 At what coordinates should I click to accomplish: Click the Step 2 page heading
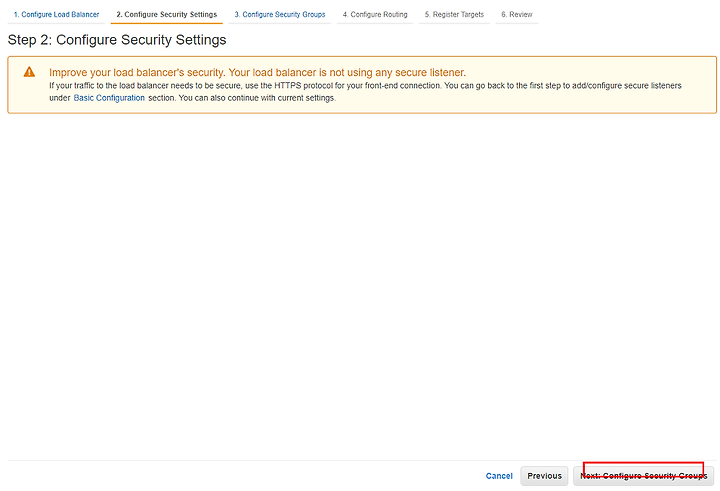click(x=117, y=40)
